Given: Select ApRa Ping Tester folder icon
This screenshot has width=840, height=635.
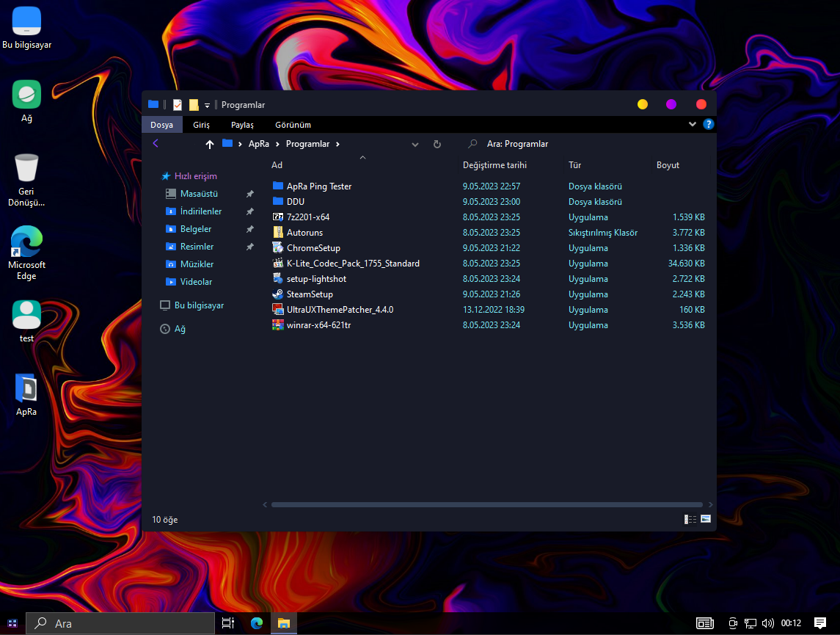Looking at the screenshot, I should pos(277,186).
